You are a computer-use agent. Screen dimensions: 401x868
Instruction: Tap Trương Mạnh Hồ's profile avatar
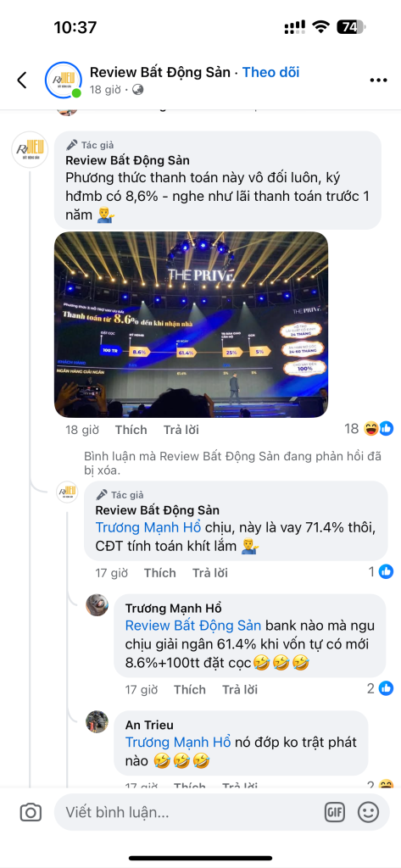[97, 605]
